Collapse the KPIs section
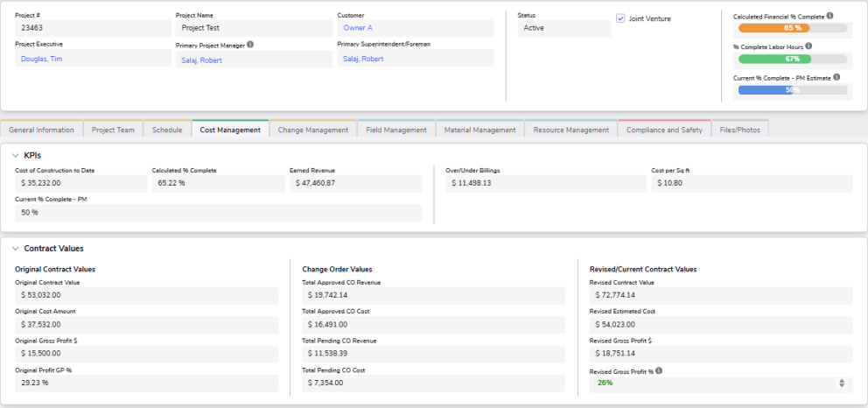Viewport: 868px width, 408px height. click(15, 155)
